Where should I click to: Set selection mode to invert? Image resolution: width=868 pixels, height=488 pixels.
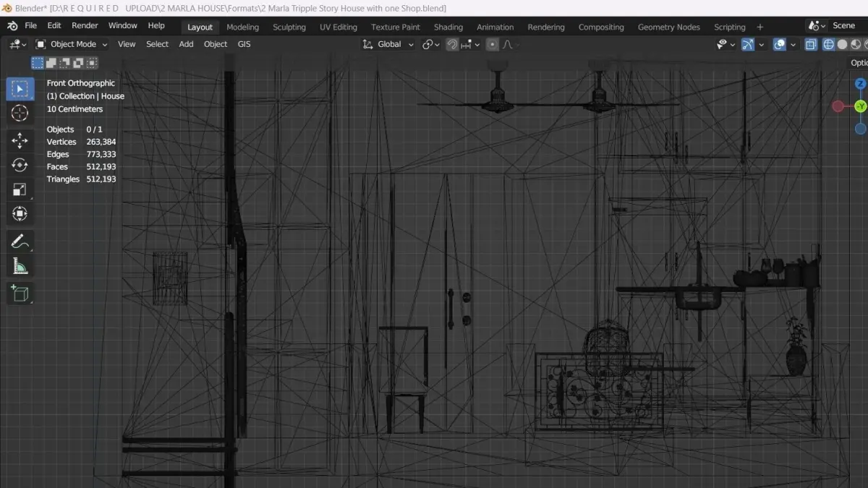(x=77, y=63)
